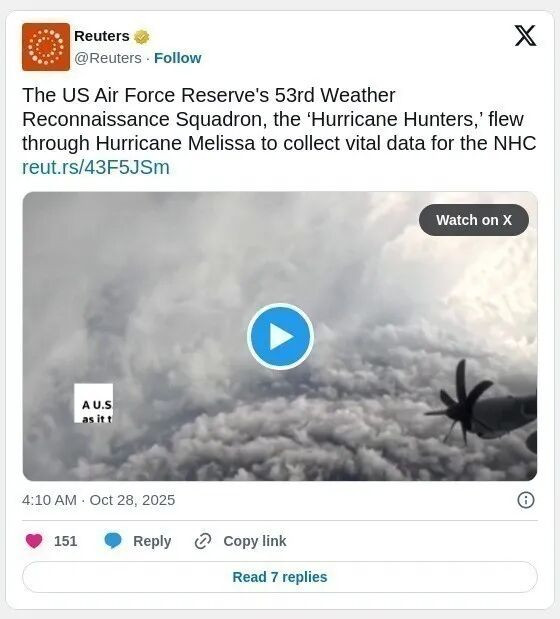Click the gold verified badge beside Reuters
Viewport: 560px width, 619px height.
(142, 37)
